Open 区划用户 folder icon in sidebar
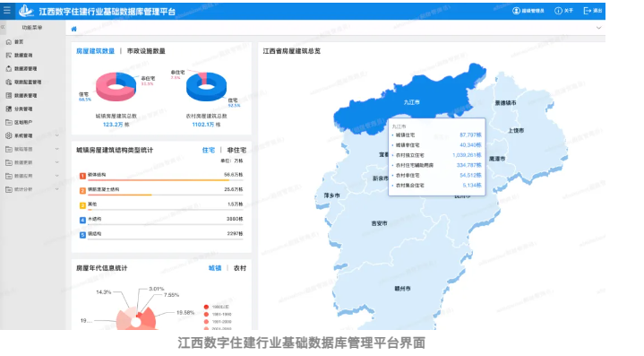Image resolution: width=644 pixels, height=356 pixels. point(9,122)
